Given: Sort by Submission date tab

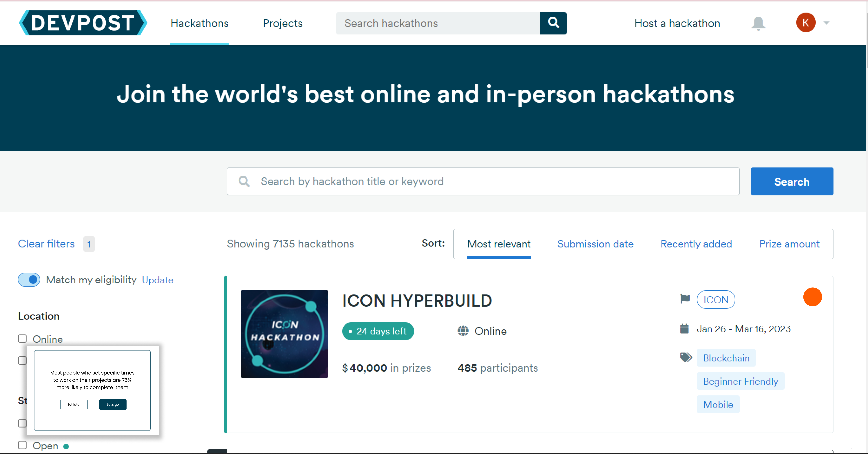Looking at the screenshot, I should point(595,244).
